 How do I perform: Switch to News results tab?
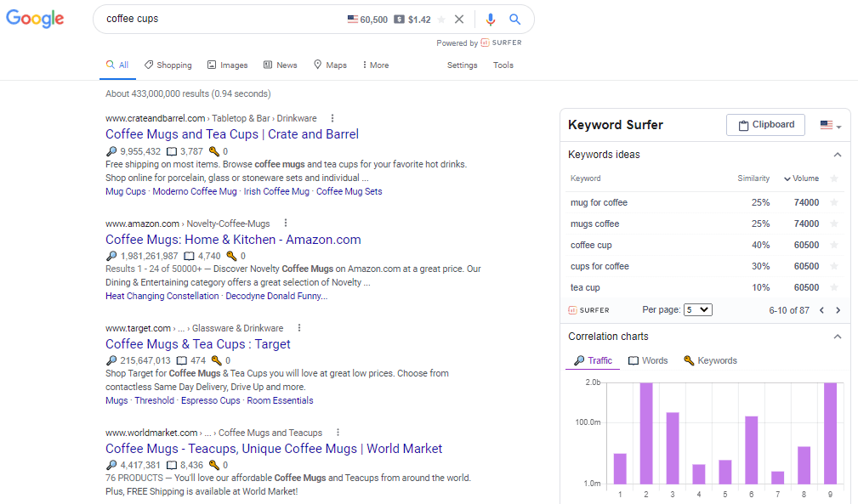point(280,65)
